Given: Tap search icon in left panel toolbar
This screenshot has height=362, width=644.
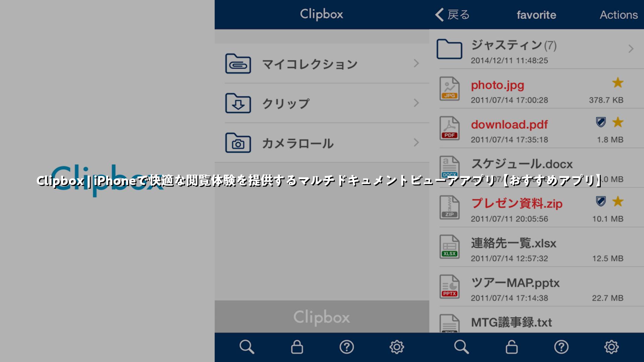Looking at the screenshot, I should (x=247, y=347).
